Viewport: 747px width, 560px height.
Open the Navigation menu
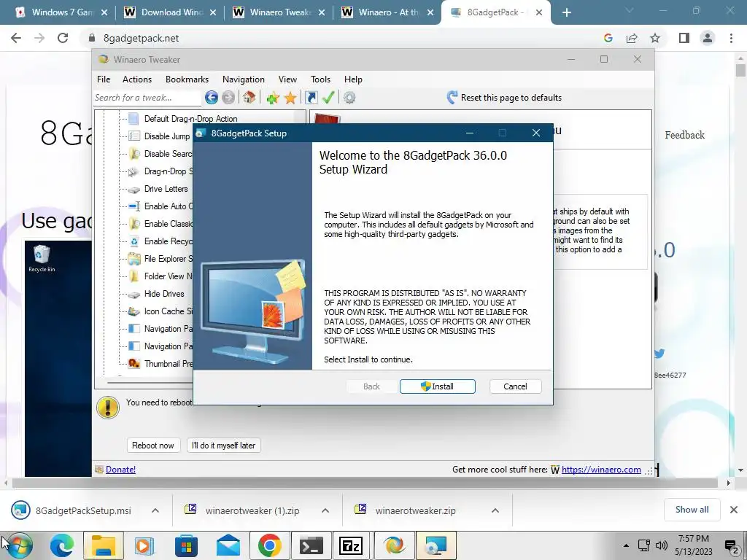[x=244, y=79]
